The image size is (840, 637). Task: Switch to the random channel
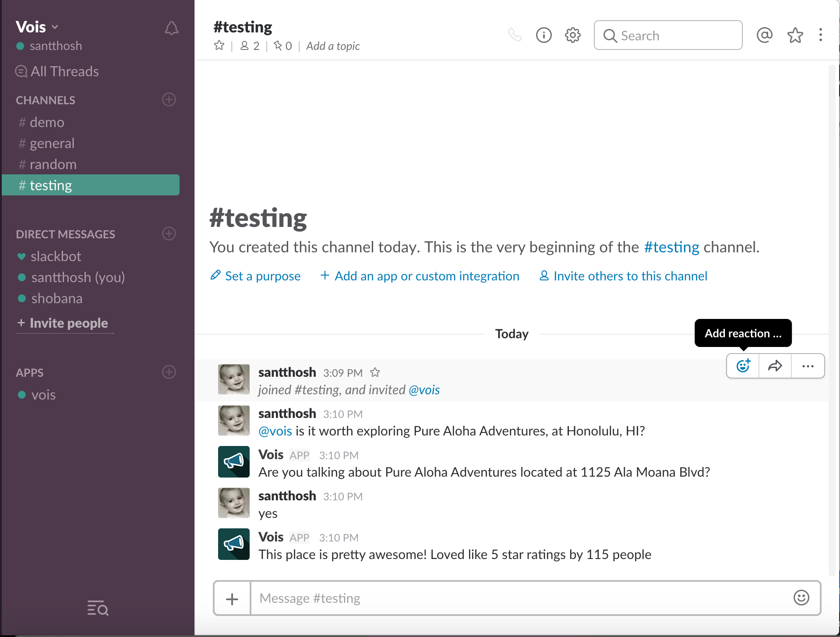(91, 164)
